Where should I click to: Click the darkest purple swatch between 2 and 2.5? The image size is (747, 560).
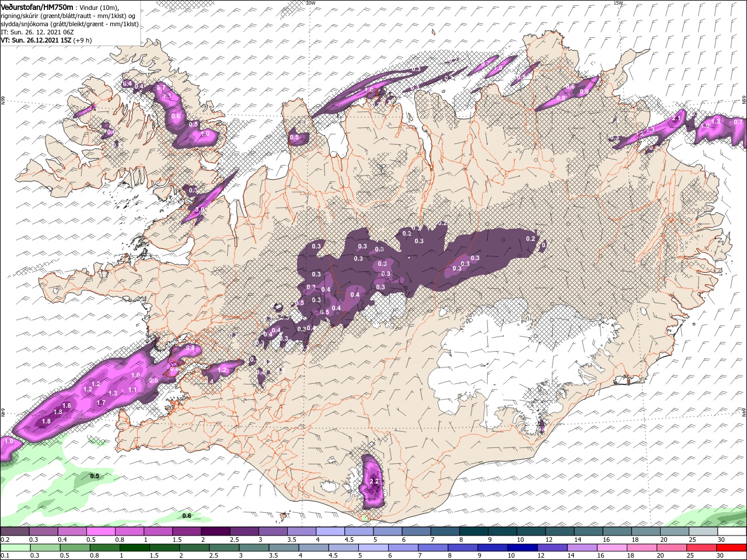click(215, 531)
